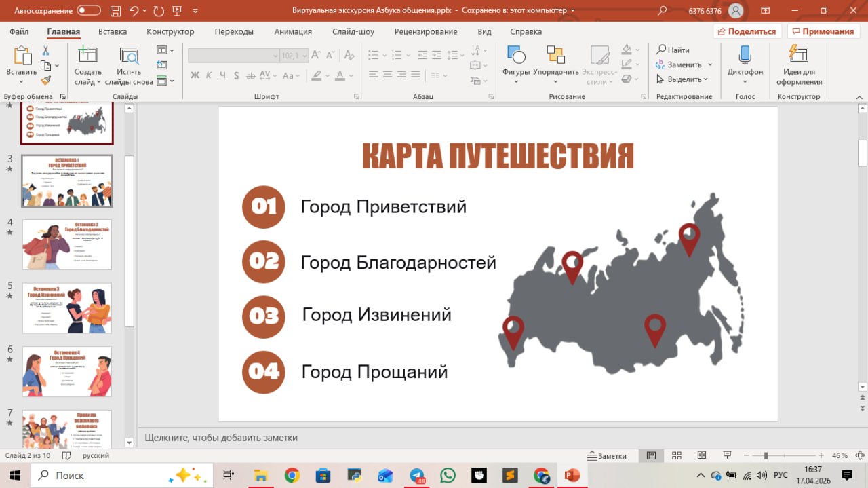
Task: Start slideshow from status bar icon
Action: 727,455
